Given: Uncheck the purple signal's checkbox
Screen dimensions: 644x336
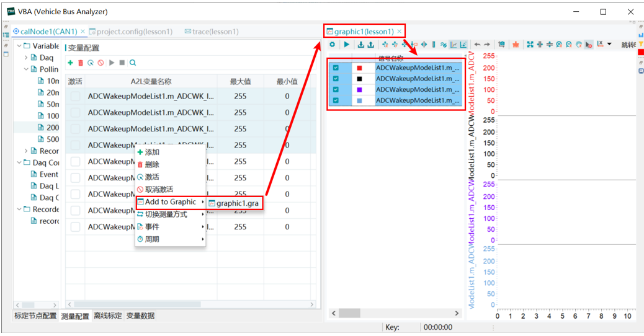Looking at the screenshot, I should 336,89.
